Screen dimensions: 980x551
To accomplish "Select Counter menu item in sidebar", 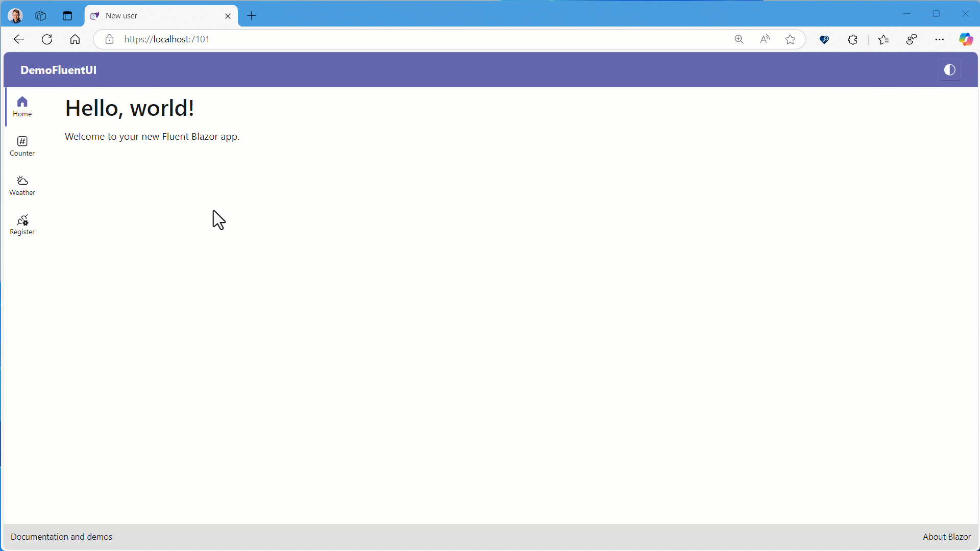I will 22,145.
